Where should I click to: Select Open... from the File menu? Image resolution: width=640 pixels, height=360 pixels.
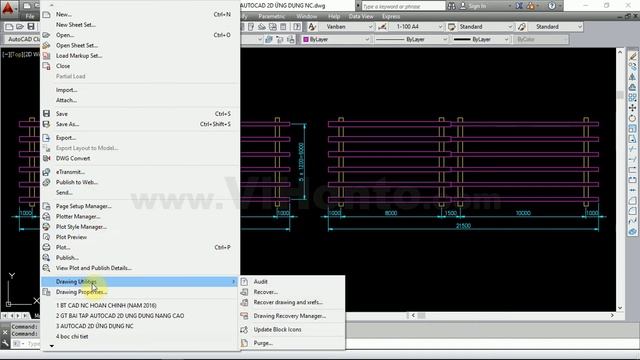(x=139, y=35)
